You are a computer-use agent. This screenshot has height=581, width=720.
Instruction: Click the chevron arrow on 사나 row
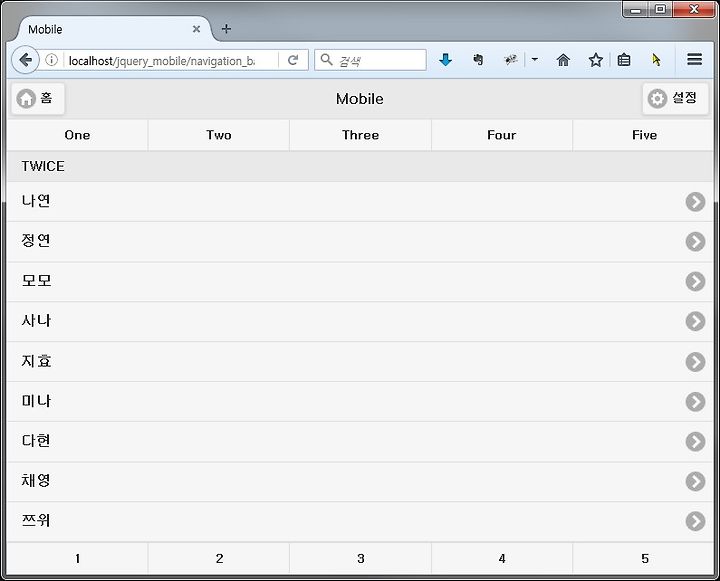coord(695,322)
